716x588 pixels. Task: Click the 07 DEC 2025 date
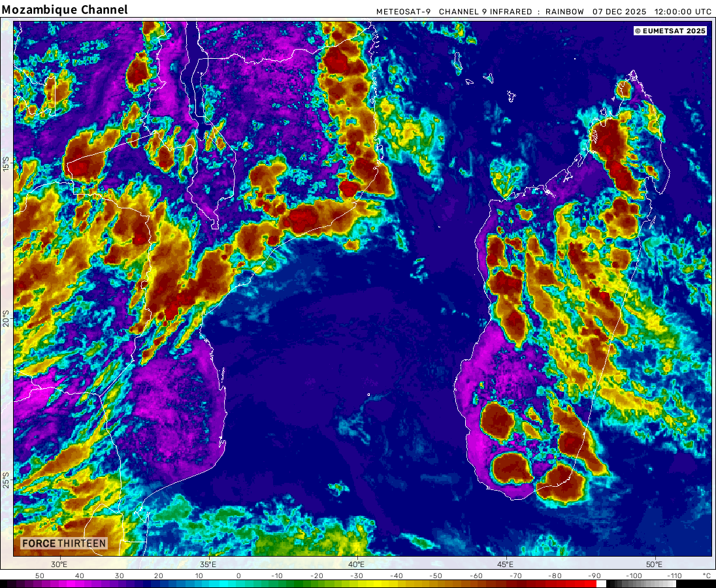619,12
